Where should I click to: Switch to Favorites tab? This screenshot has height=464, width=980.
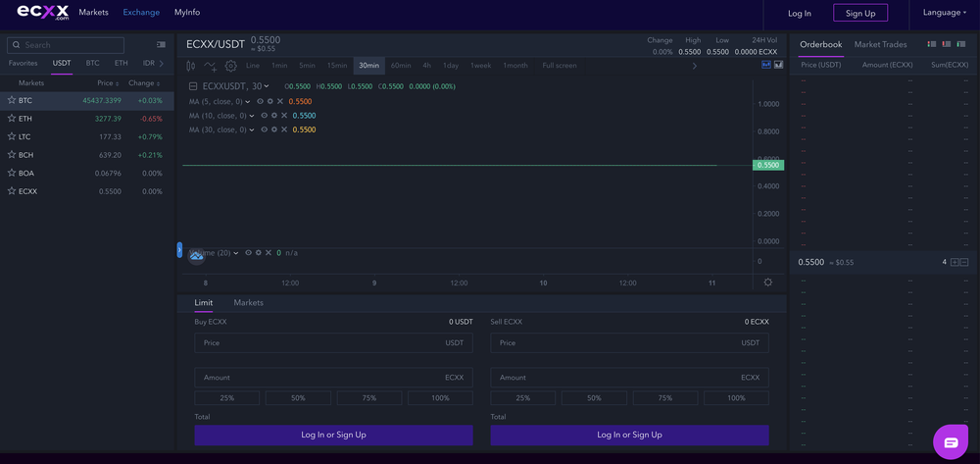pos(24,63)
